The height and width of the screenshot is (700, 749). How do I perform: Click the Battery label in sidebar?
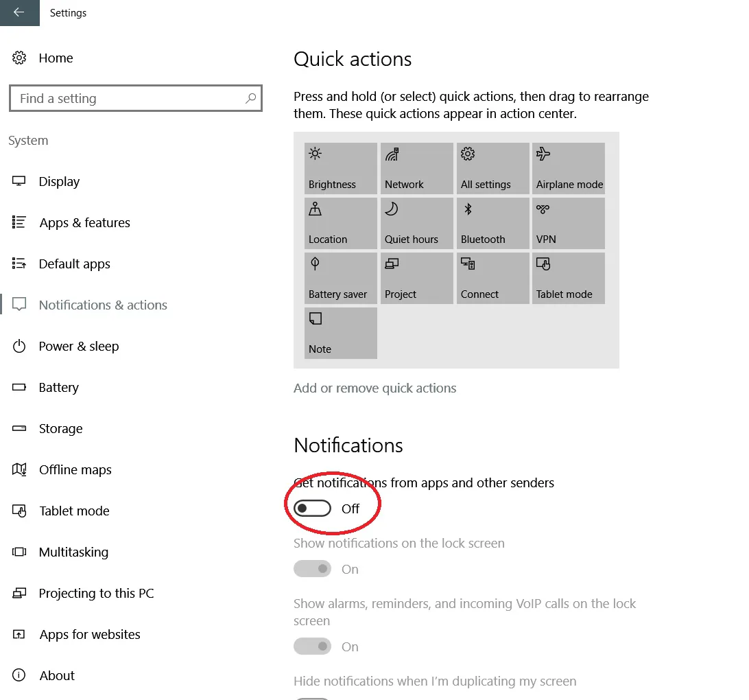point(59,388)
